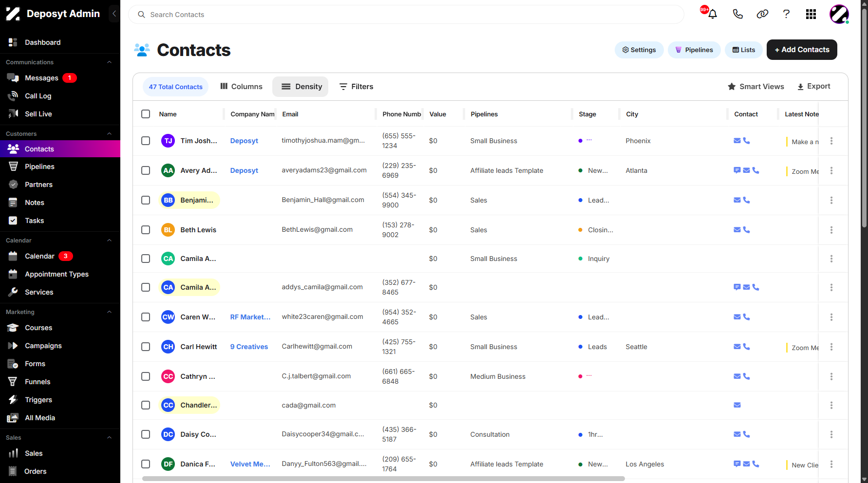Image resolution: width=868 pixels, height=483 pixels.
Task: Collapse the Marketing section
Action: (x=110, y=312)
